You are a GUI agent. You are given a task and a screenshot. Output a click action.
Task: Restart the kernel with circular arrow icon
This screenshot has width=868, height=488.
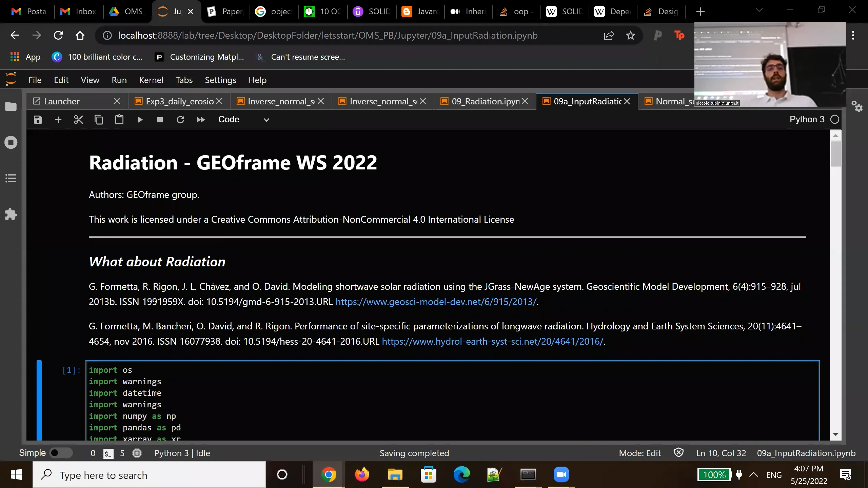pyautogui.click(x=180, y=120)
